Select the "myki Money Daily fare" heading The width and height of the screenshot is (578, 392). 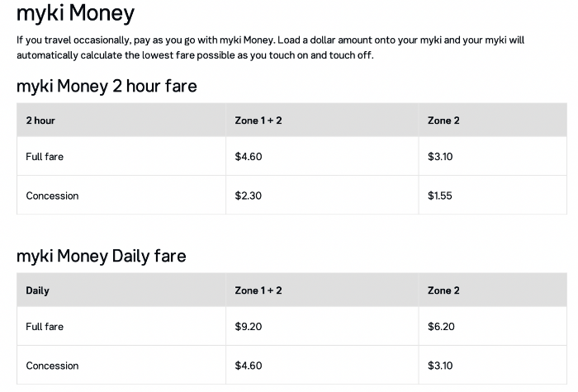[x=102, y=256]
